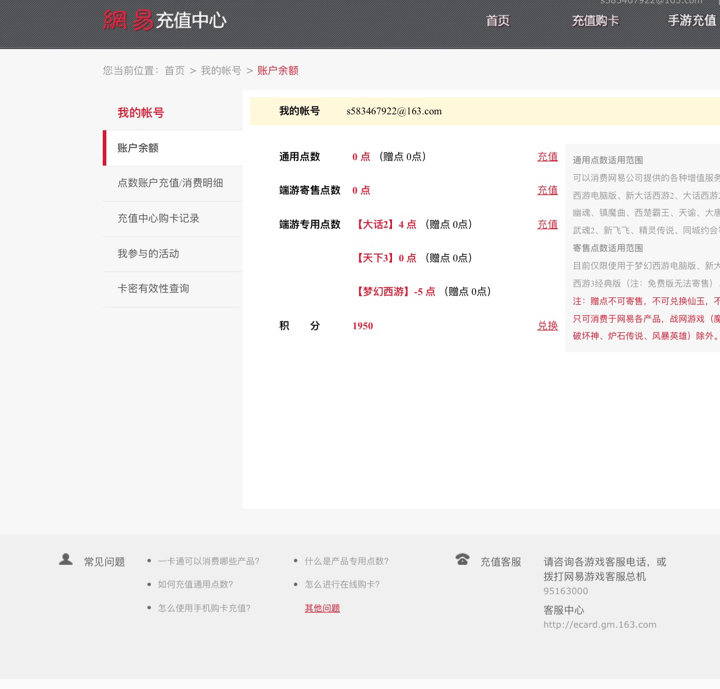Click 账户余额 in the breadcrumb

[x=278, y=70]
